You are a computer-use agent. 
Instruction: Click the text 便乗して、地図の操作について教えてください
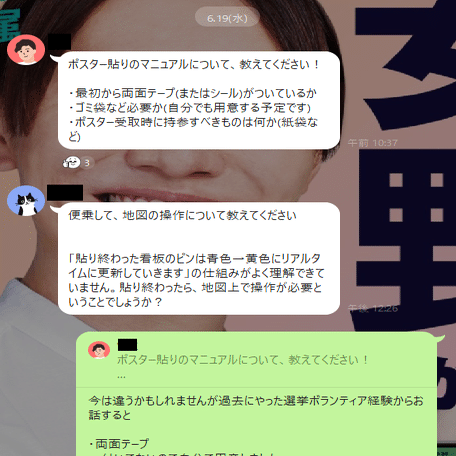(182, 215)
